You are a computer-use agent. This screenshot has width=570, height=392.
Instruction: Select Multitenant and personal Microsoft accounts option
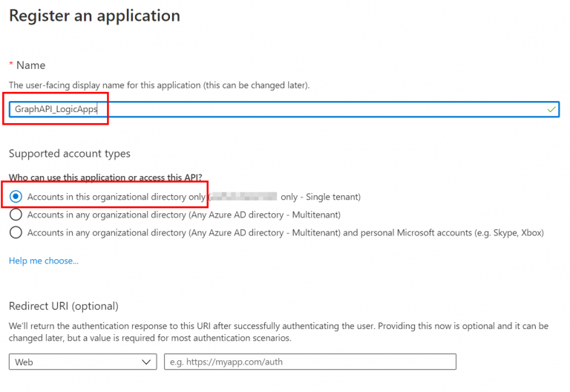tap(16, 232)
